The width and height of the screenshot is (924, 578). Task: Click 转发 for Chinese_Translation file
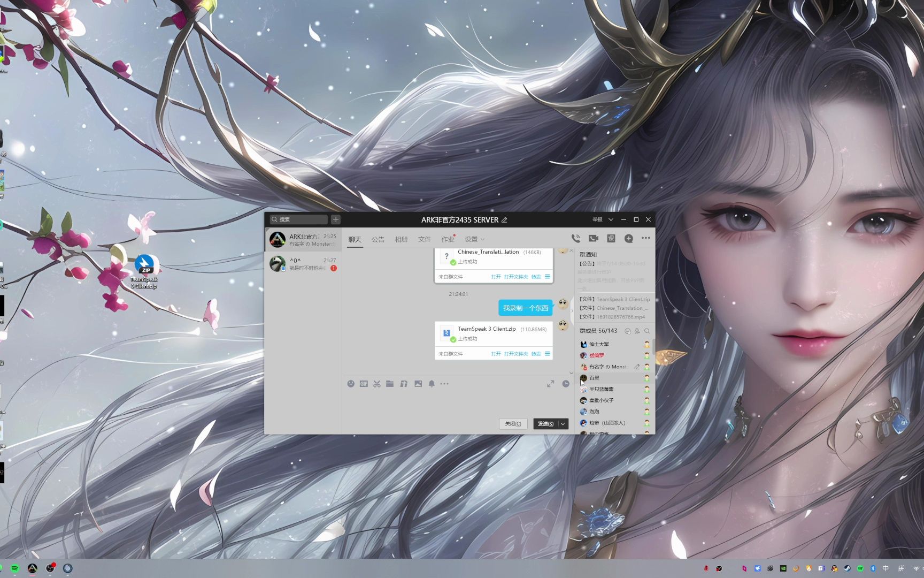click(x=536, y=277)
